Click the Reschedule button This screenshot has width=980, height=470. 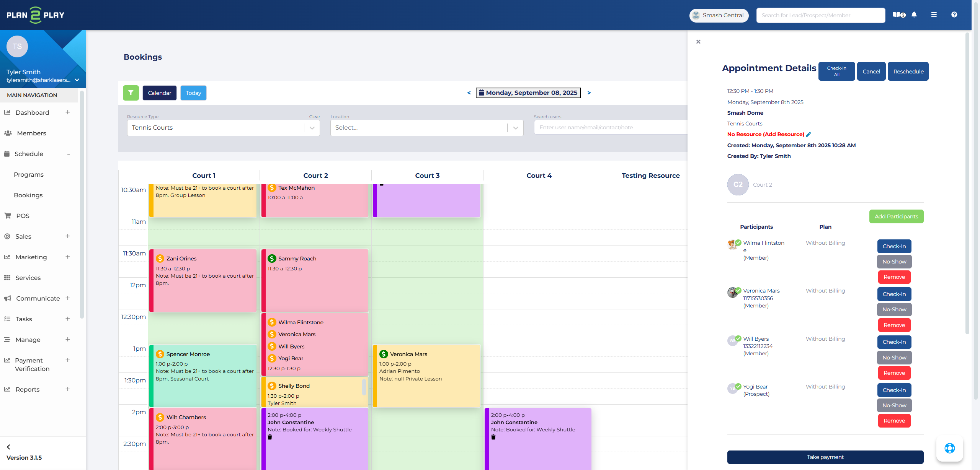[x=908, y=72]
